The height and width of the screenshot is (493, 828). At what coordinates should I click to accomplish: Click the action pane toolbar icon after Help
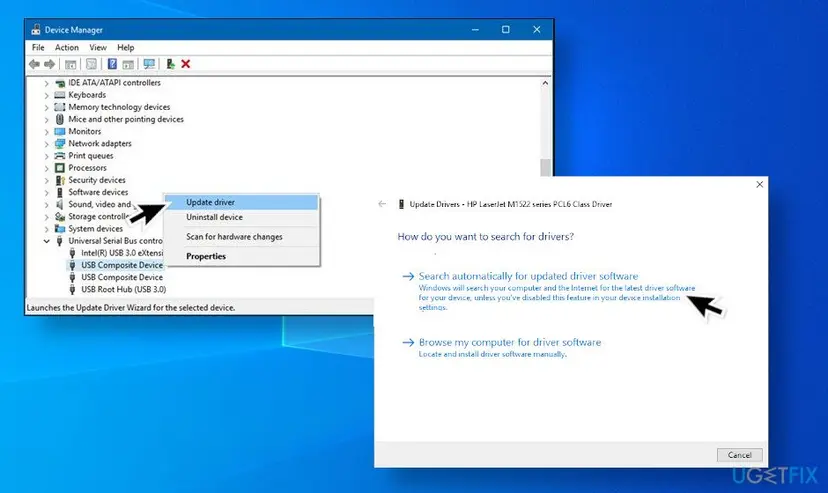click(x=128, y=64)
